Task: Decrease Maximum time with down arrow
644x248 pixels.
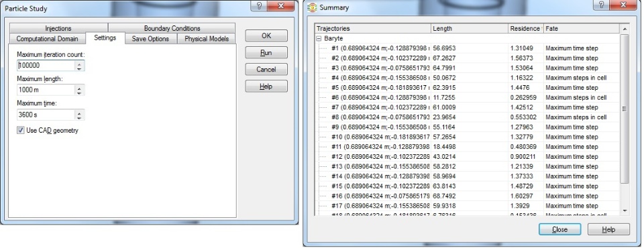Action: 80,117
